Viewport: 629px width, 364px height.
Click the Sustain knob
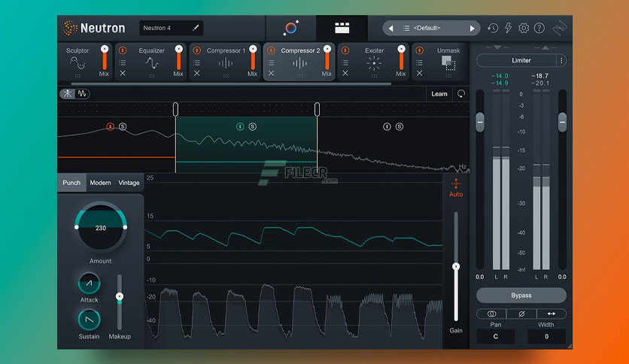(89, 320)
